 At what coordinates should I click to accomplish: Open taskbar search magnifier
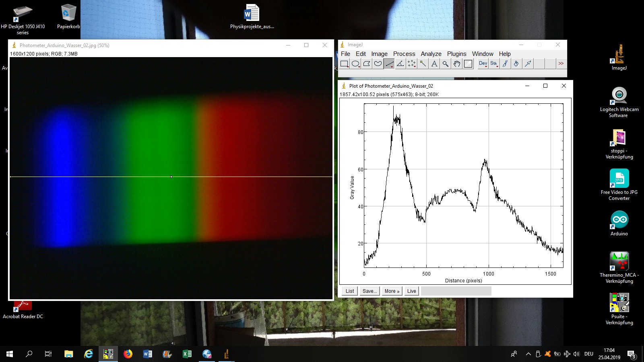[29, 354]
